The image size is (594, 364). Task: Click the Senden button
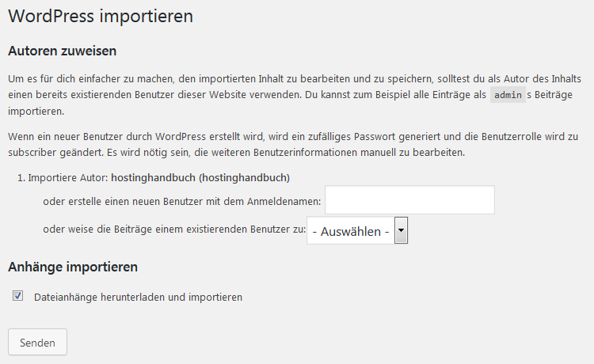[37, 342]
